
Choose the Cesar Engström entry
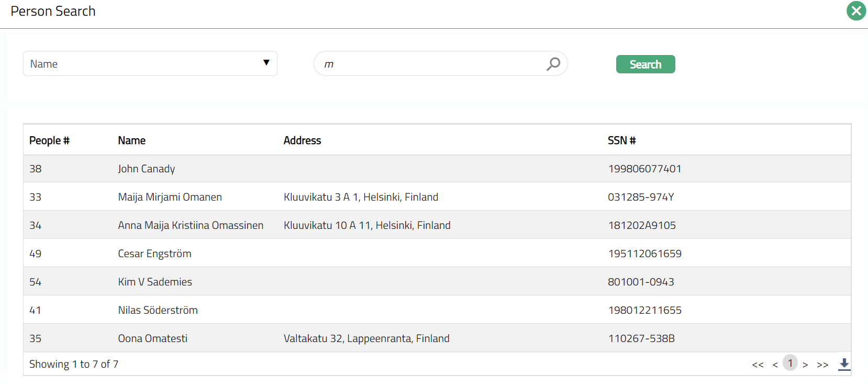154,254
